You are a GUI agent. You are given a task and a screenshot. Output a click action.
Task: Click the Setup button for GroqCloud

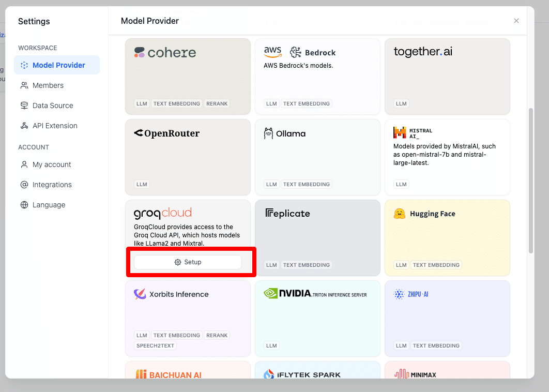point(188,262)
